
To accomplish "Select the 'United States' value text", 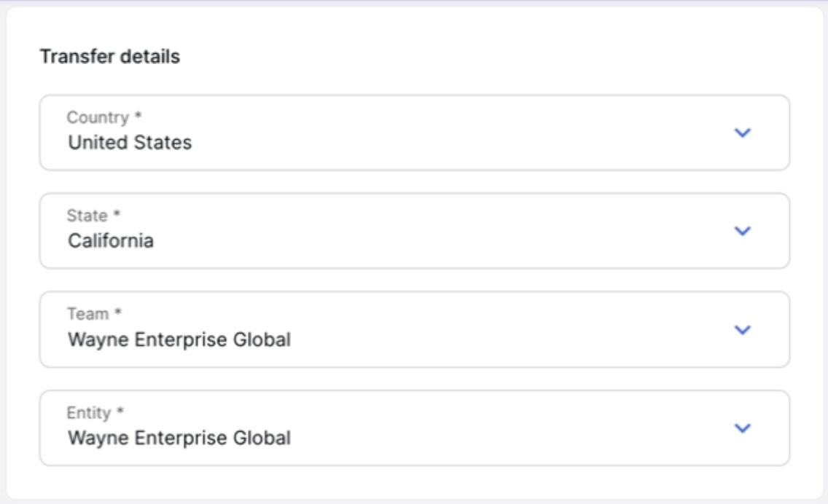I will point(130,143).
